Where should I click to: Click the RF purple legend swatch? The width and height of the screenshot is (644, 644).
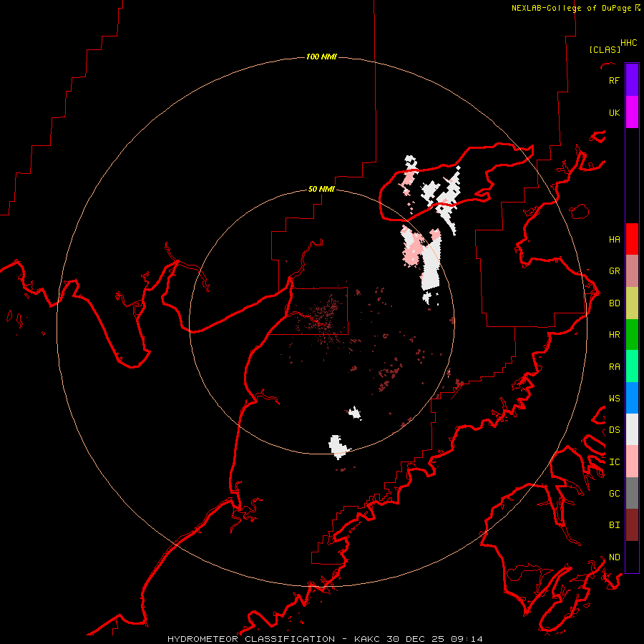(x=632, y=80)
